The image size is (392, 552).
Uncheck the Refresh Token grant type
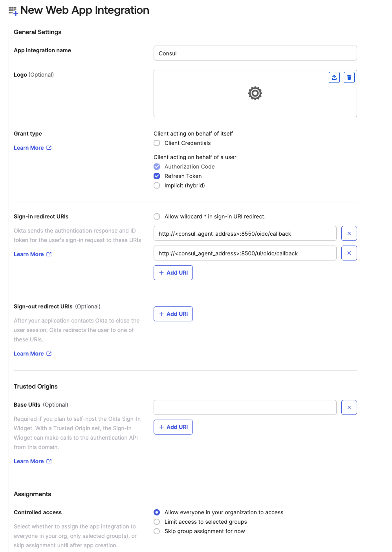pos(157,176)
